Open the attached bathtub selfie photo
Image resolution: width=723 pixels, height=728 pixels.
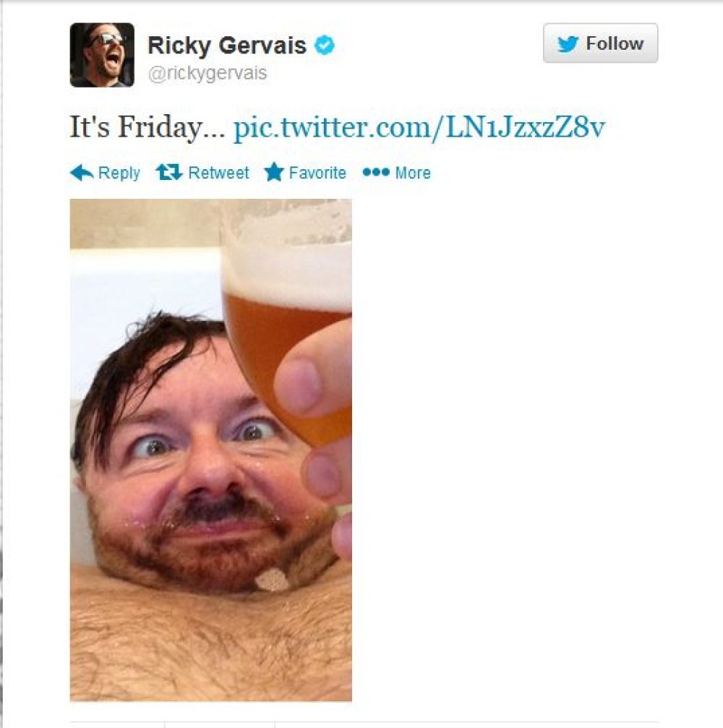click(x=211, y=450)
